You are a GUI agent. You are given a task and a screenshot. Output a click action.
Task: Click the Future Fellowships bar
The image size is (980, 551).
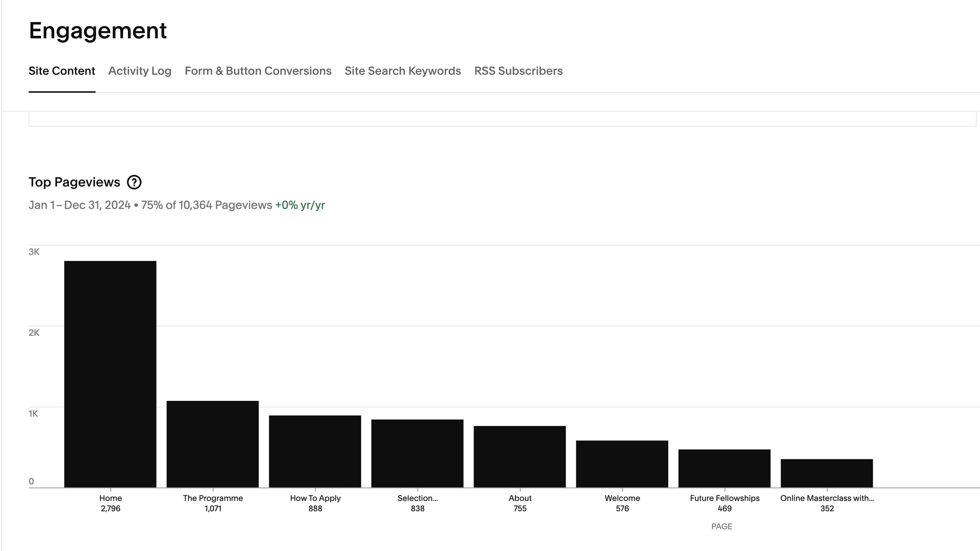tap(724, 468)
